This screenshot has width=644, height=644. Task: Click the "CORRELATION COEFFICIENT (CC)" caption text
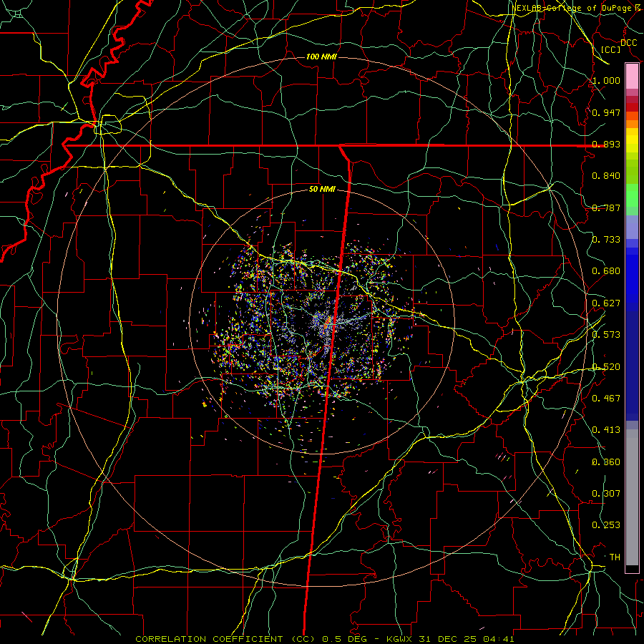coord(225,639)
